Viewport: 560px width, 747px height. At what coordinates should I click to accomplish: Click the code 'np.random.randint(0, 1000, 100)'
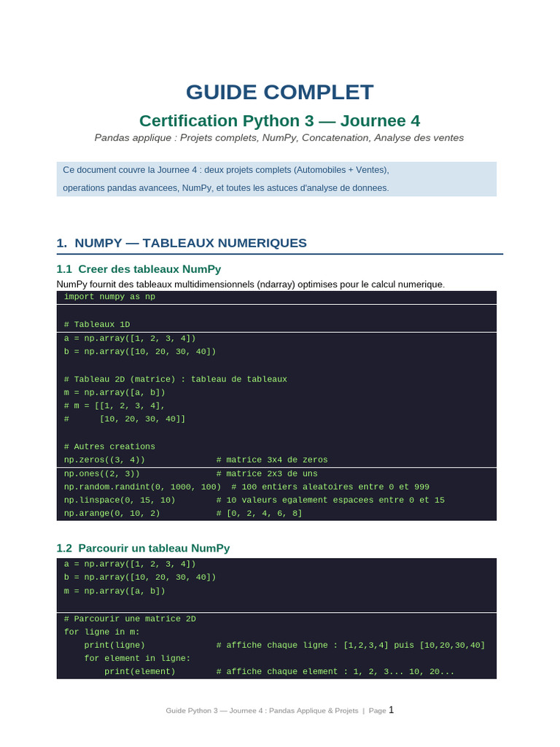click(142, 487)
